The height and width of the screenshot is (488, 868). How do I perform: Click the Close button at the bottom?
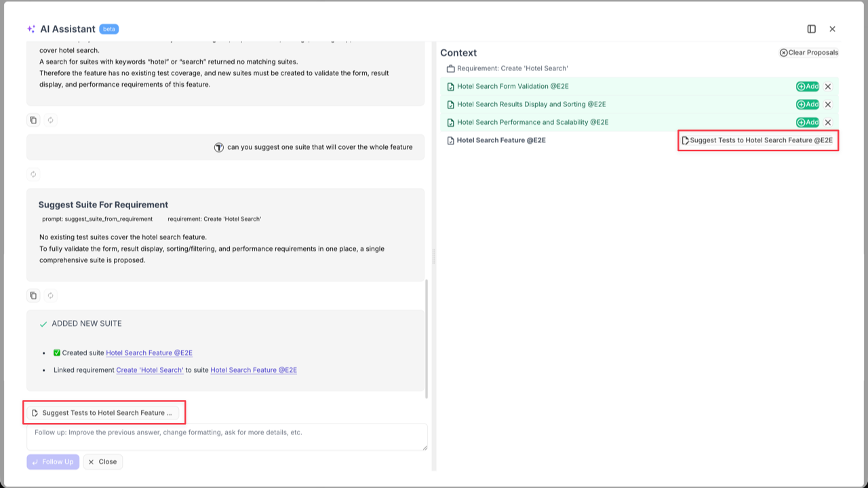[102, 462]
